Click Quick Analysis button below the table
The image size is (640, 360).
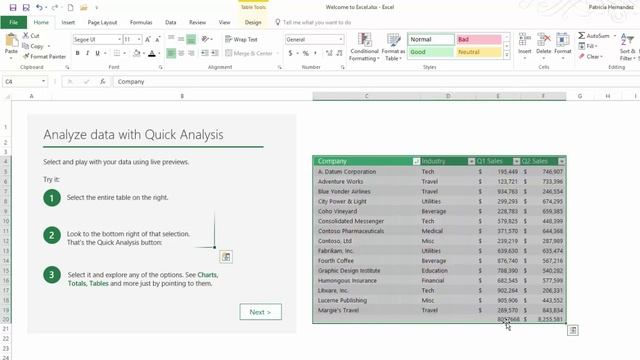click(573, 330)
